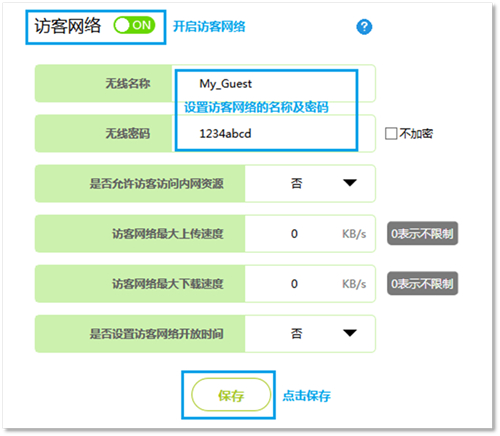Click the 无线密码 field containing 1234abcd
The image size is (500, 436).
[x=273, y=133]
